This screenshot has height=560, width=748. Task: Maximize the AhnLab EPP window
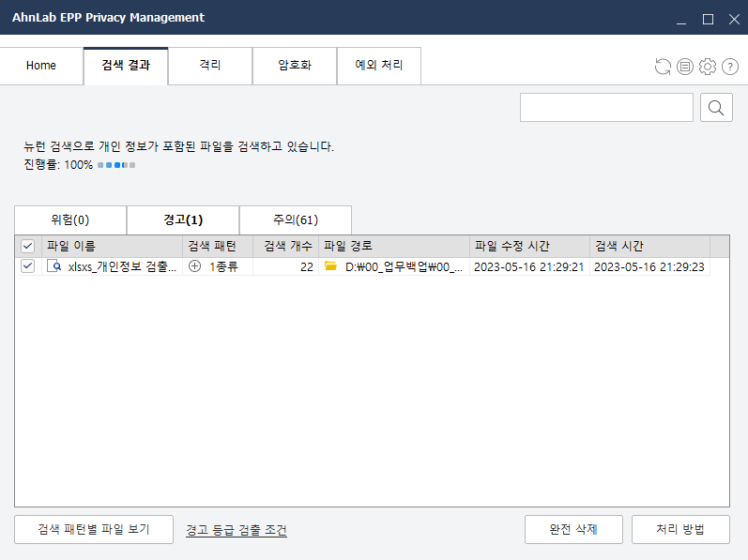click(708, 18)
